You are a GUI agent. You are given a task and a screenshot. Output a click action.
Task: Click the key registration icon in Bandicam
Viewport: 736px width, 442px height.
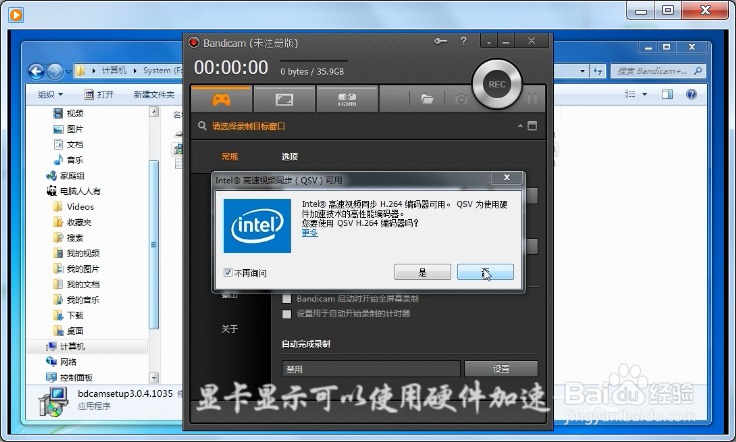[x=440, y=41]
